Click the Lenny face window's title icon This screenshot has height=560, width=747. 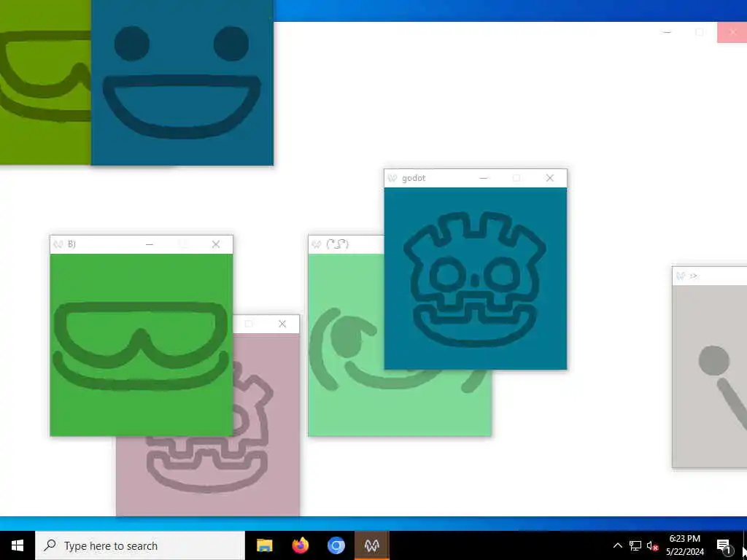(317, 244)
